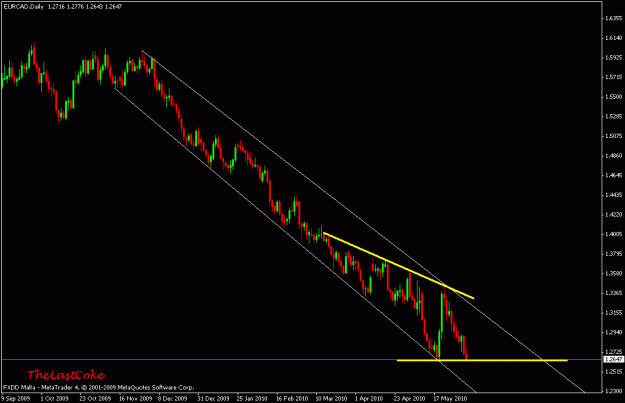Select the yellow horizontal support line
The width and height of the screenshot is (625, 403).
click(x=482, y=360)
